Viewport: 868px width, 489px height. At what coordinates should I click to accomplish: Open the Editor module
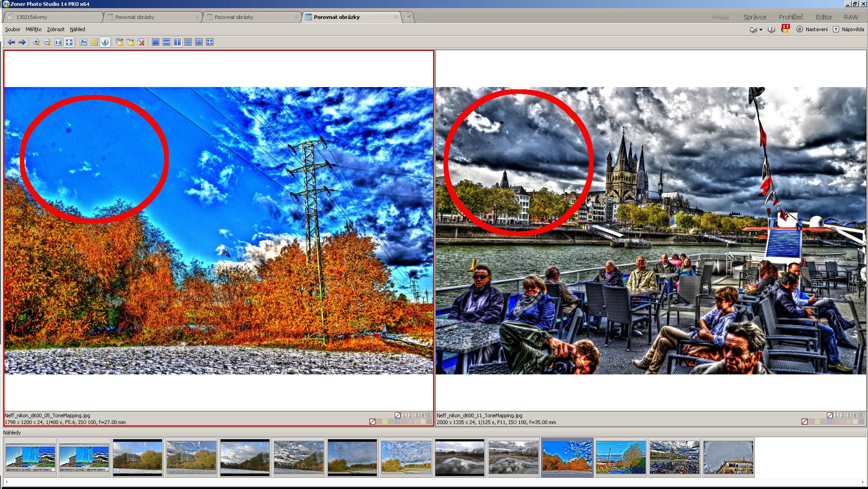[824, 17]
